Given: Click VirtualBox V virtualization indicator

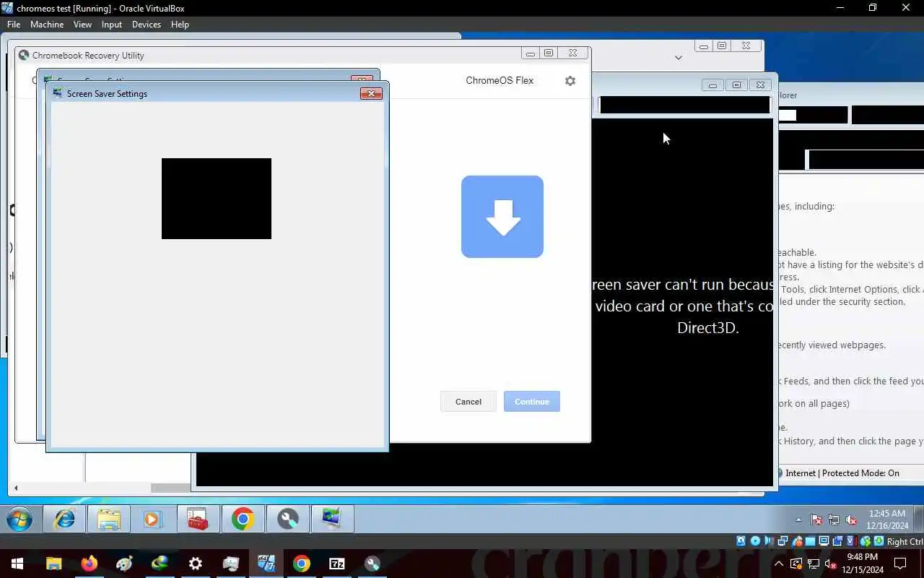Looking at the screenshot, I should click(851, 541).
